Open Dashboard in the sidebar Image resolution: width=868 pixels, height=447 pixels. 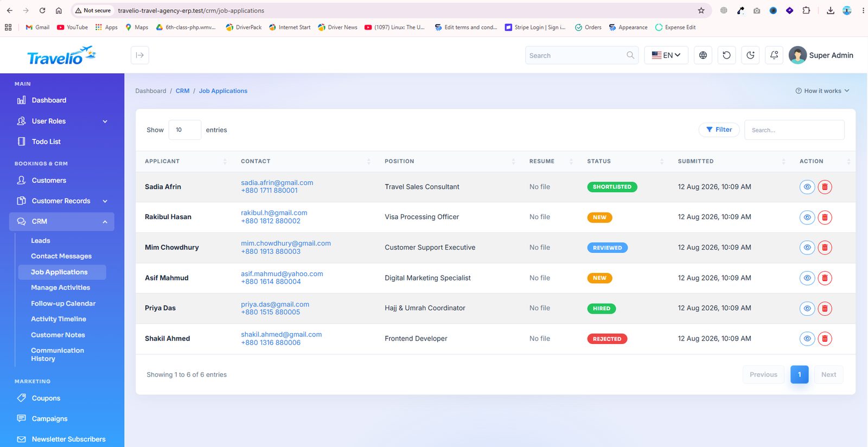62,100
